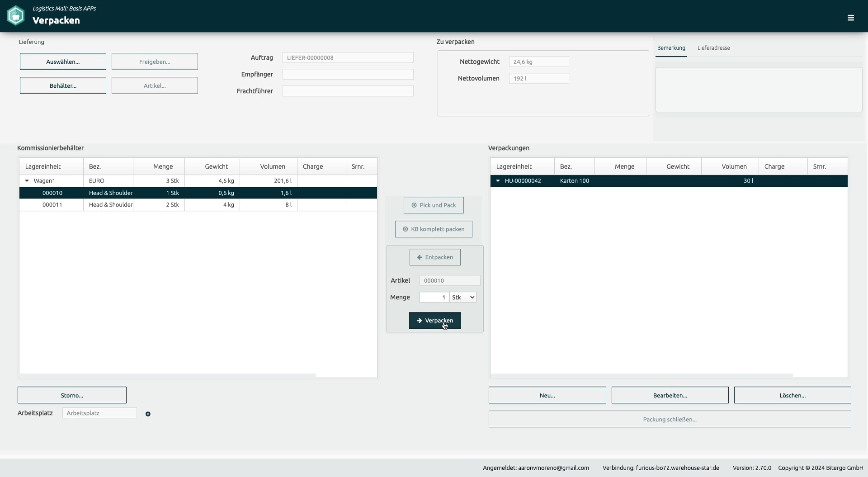Click the 2 Stk quantity cell
Image resolution: width=868 pixels, height=477 pixels.
click(159, 205)
